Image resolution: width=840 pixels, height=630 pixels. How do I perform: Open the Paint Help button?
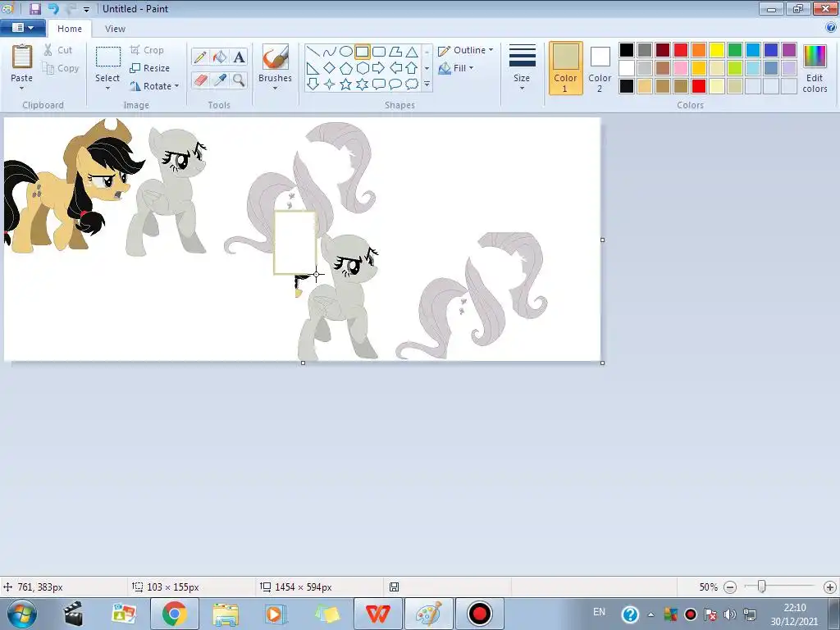point(830,28)
